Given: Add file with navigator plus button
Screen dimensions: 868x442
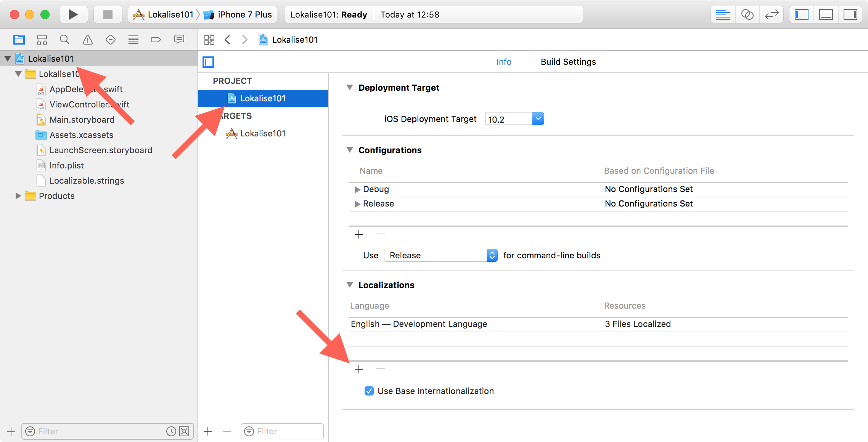Looking at the screenshot, I should tap(11, 432).
